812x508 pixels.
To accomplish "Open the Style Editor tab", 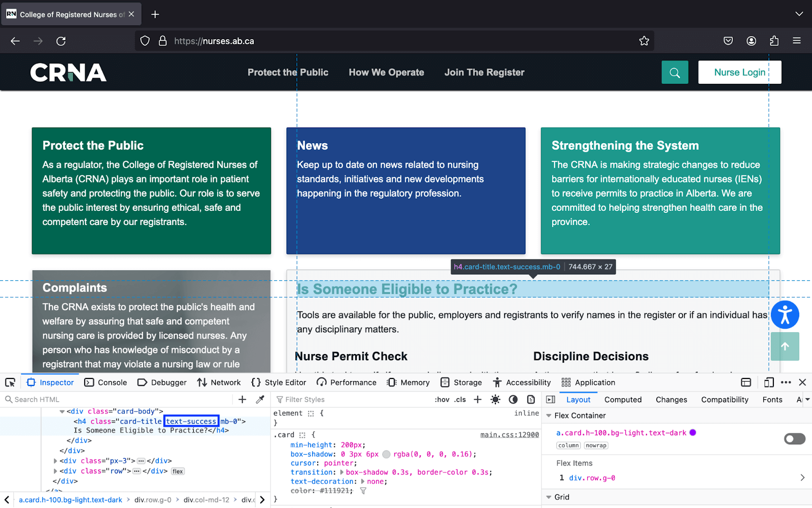I will (279, 383).
